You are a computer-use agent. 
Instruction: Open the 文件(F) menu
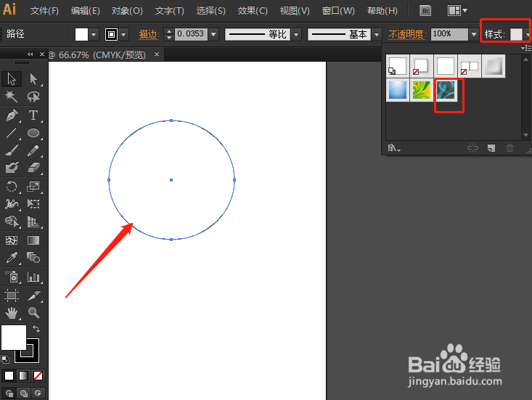point(44,11)
